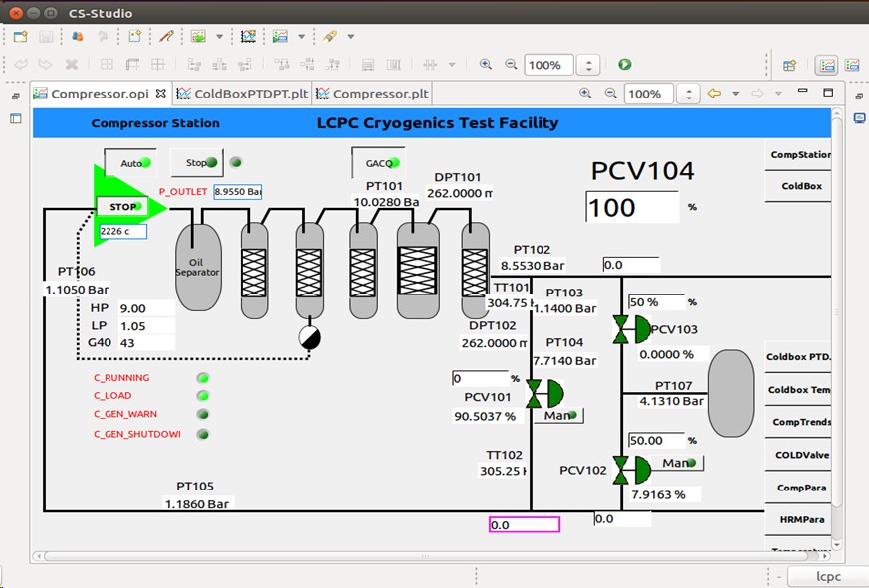Expand the dropdown arrow next to back navigation
869x588 pixels.
click(736, 94)
